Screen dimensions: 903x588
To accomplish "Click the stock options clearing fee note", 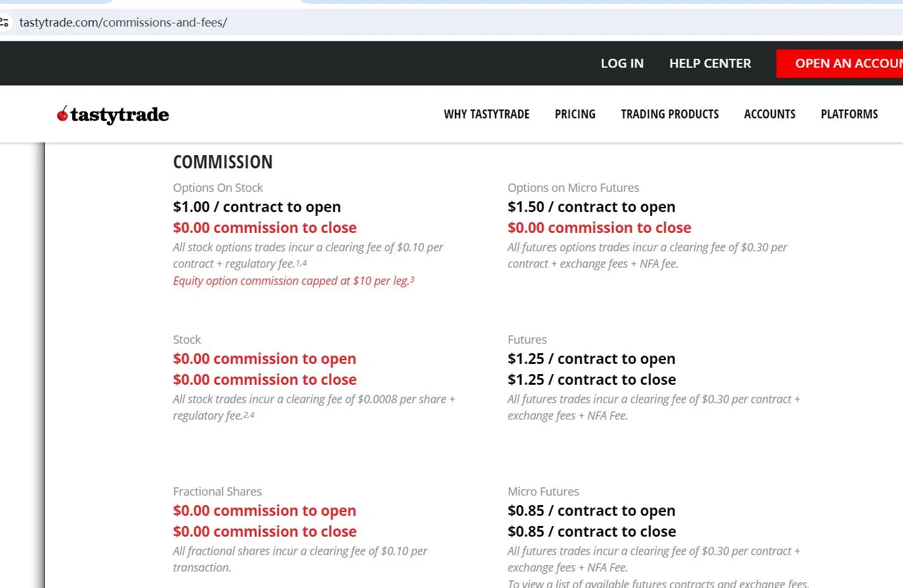I will (308, 256).
